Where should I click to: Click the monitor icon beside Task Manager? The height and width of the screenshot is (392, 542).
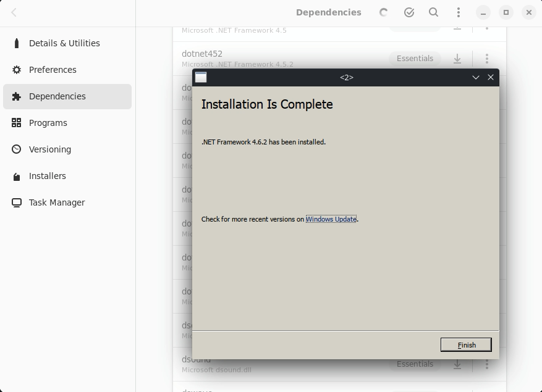point(16,202)
